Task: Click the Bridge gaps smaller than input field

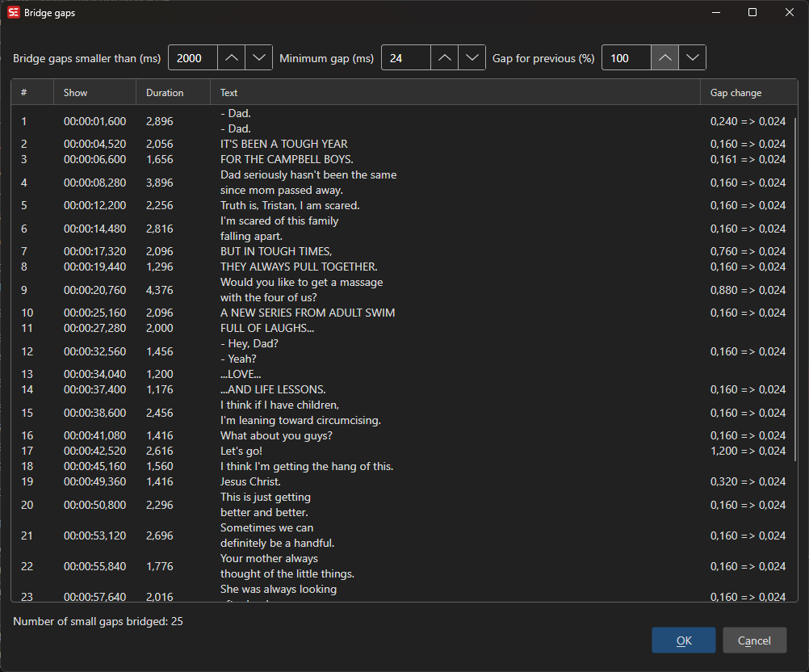Action: click(192, 58)
